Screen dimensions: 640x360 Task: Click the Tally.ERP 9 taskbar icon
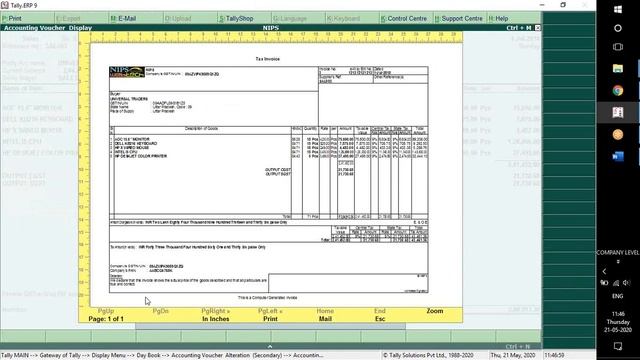click(618, 113)
